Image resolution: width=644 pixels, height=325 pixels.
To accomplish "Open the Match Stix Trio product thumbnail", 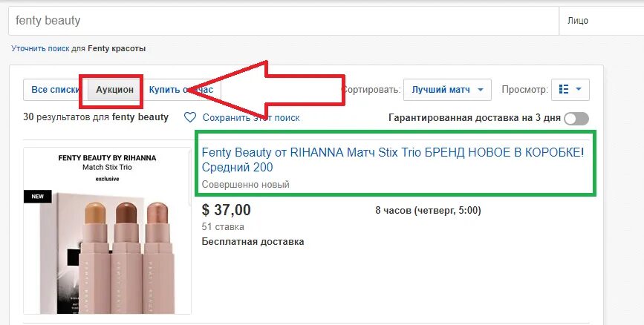I will coord(107,231).
